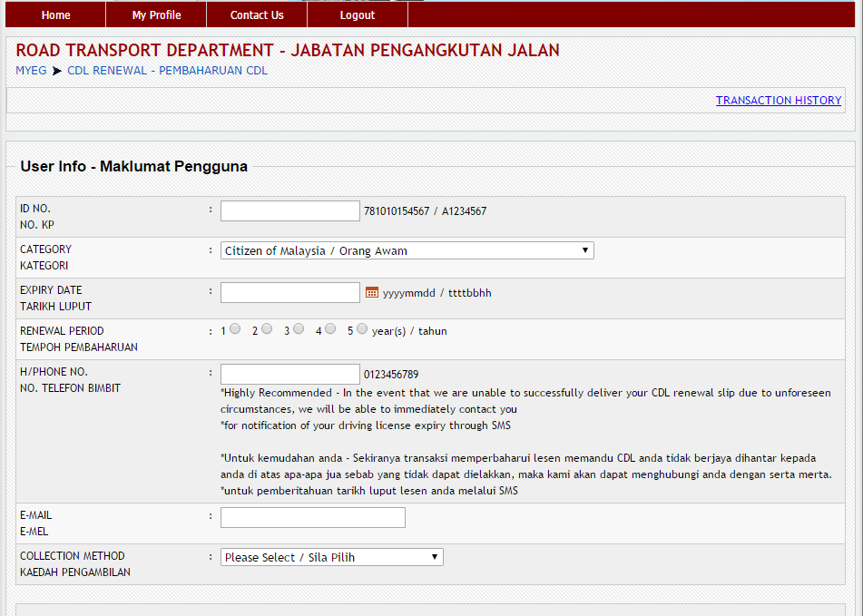Expand the Category dropdown

tap(407, 250)
